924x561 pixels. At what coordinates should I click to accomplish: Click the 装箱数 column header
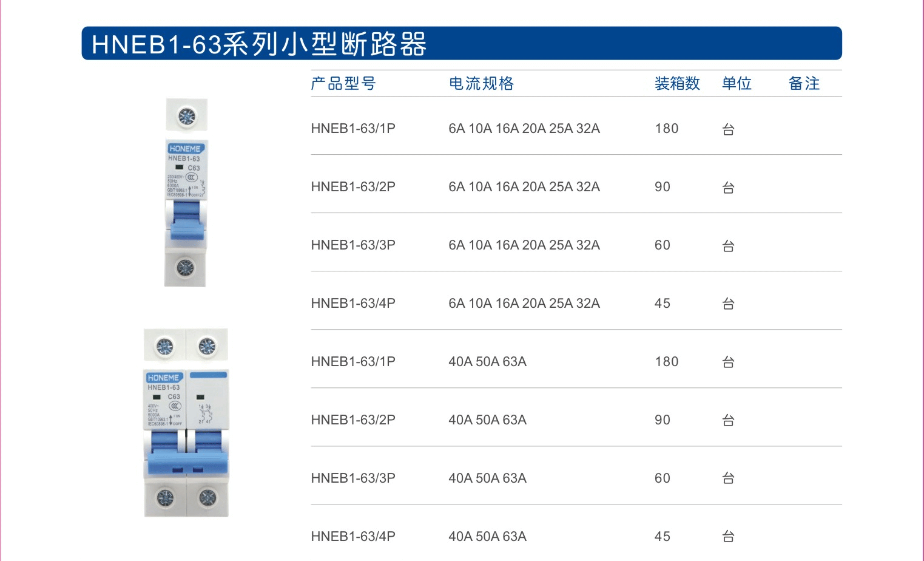tap(677, 83)
